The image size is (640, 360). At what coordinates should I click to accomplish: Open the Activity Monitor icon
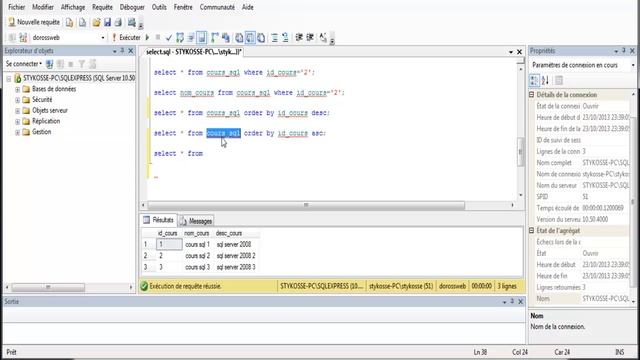click(x=131, y=22)
